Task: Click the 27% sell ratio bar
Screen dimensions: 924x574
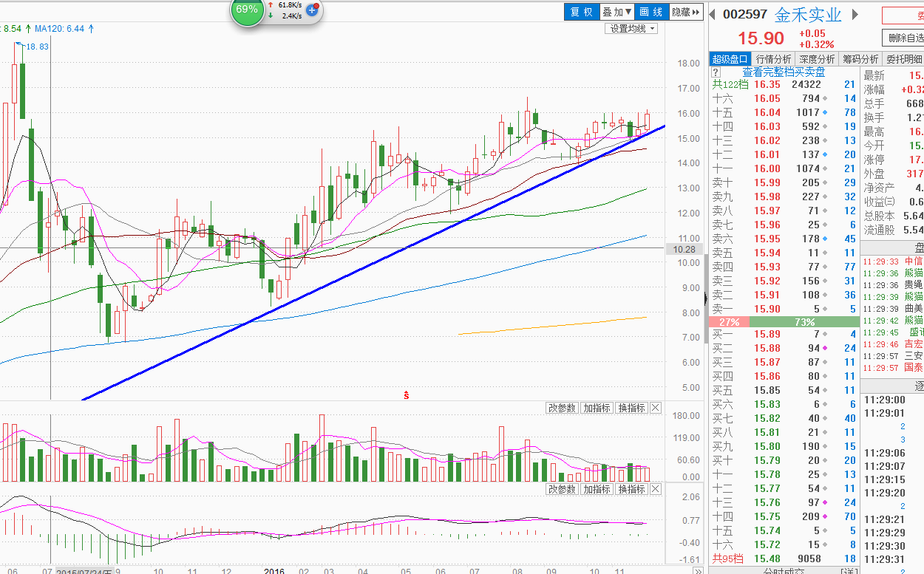Action: 729,322
